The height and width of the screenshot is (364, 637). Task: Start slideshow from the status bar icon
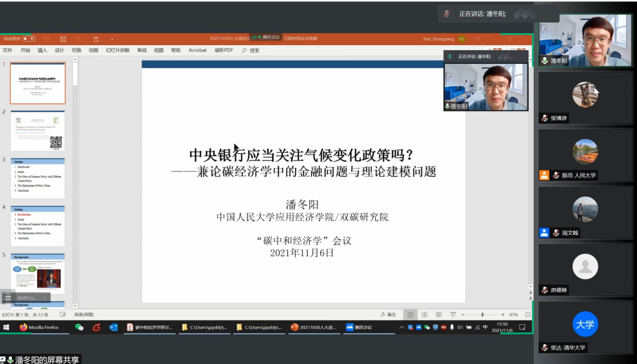pos(453,315)
